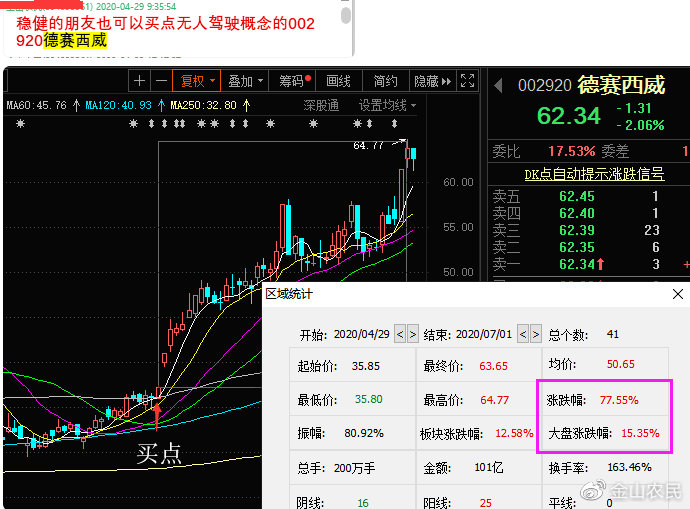Image resolution: width=690 pixels, height=509 pixels.
Task: Click the 62.40 sell-four price
Action: (x=576, y=213)
